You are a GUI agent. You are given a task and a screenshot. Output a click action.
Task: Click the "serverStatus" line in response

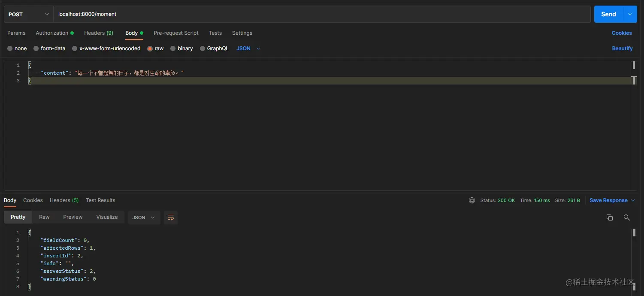click(x=68, y=271)
